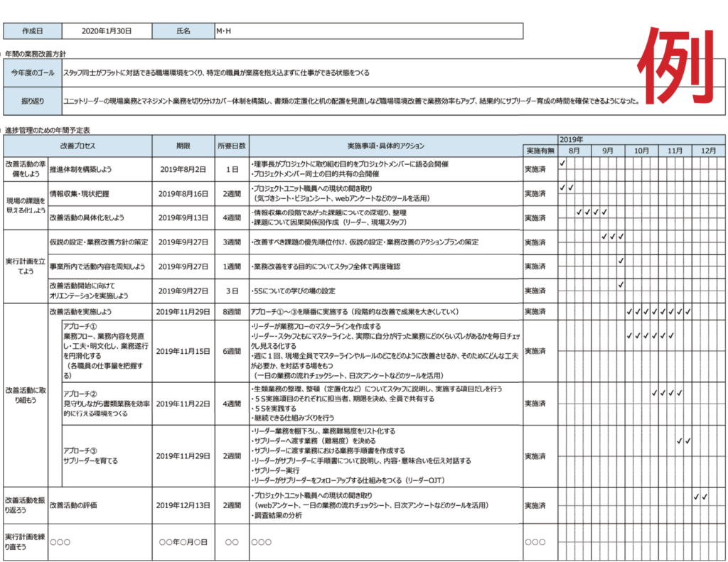
Task: Select the 実行計画を立てよう category cell
Action: point(26,266)
